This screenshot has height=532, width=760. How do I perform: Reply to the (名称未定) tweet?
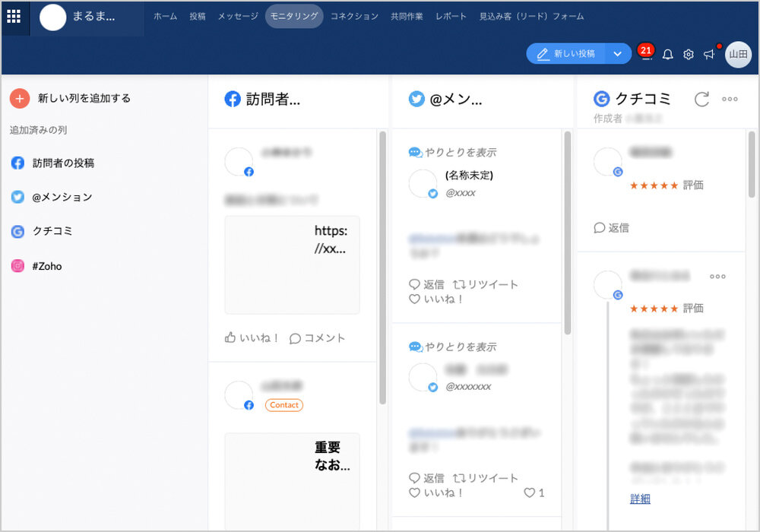point(426,284)
